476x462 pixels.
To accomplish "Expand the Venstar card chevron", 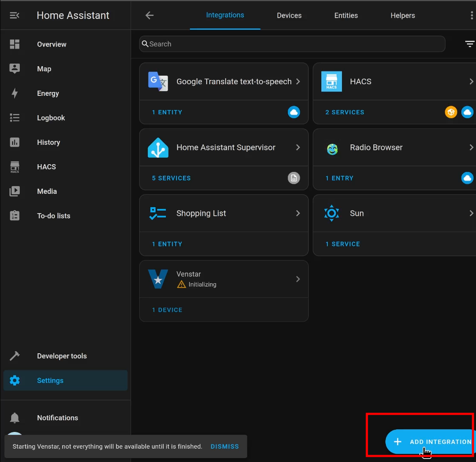I will tap(298, 279).
